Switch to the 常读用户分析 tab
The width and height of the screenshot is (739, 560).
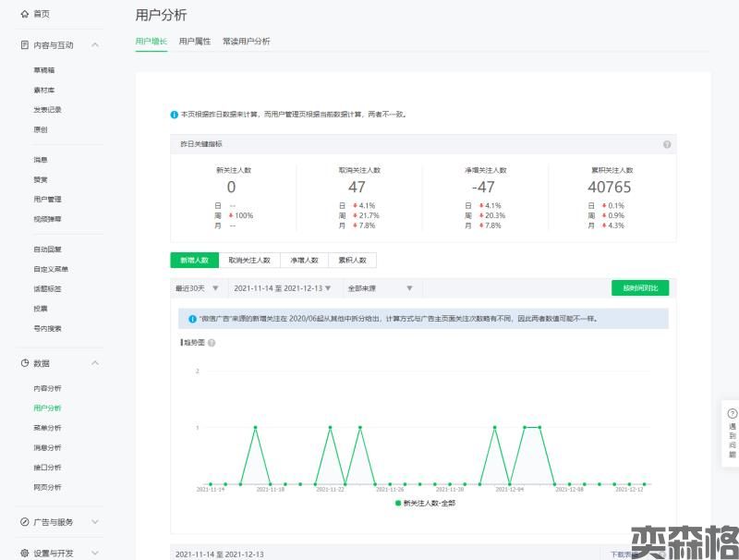(x=246, y=42)
